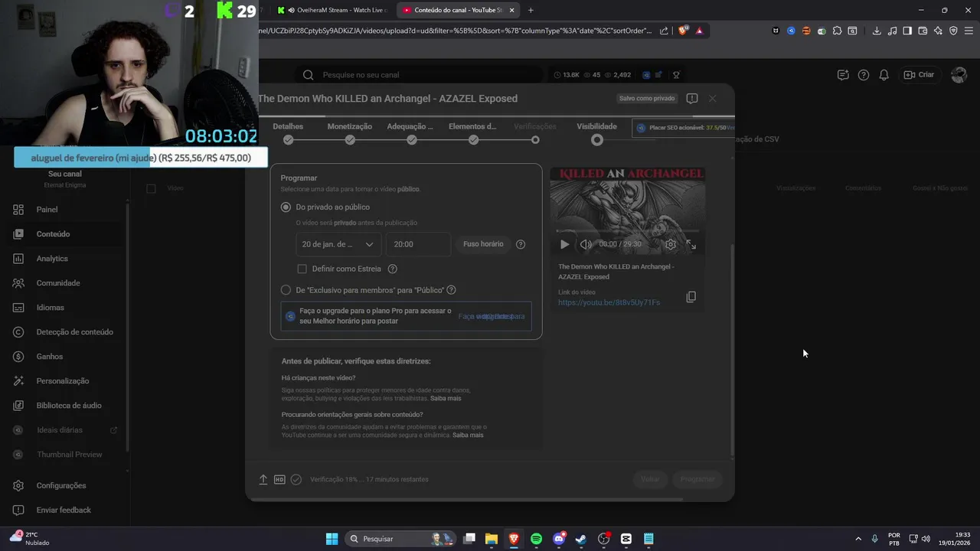Click the Enviar feedback icon
Viewport: 980px width, 551px height.
(x=18, y=510)
